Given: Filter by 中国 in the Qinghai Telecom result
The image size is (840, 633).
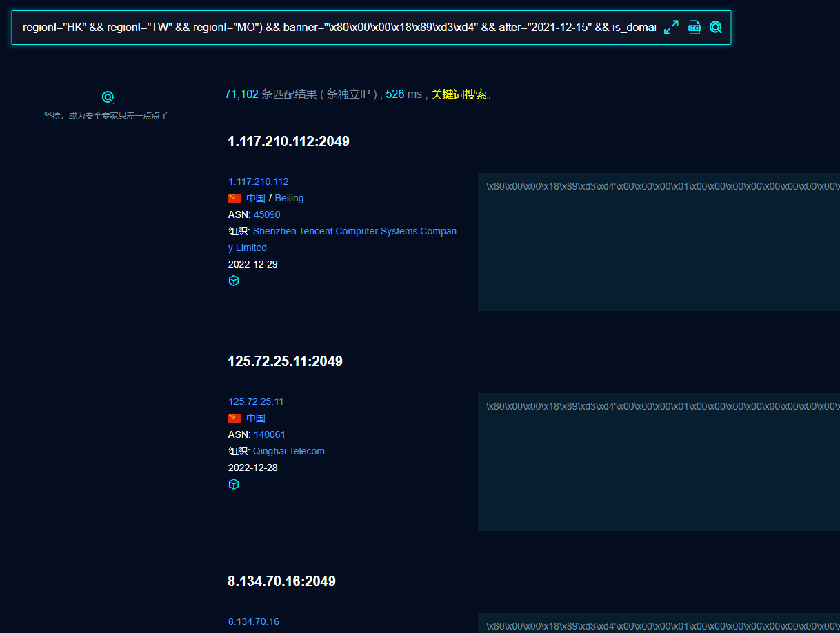Looking at the screenshot, I should coord(256,418).
